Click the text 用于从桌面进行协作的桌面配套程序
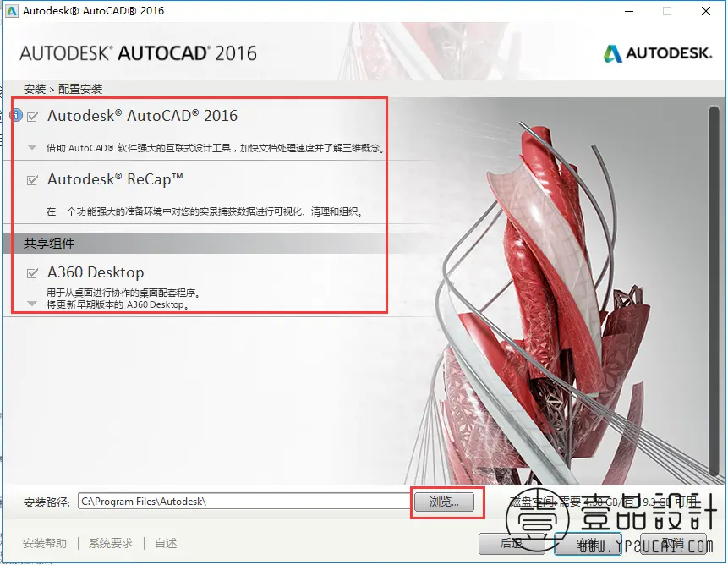The width and height of the screenshot is (728, 565). coord(123,293)
